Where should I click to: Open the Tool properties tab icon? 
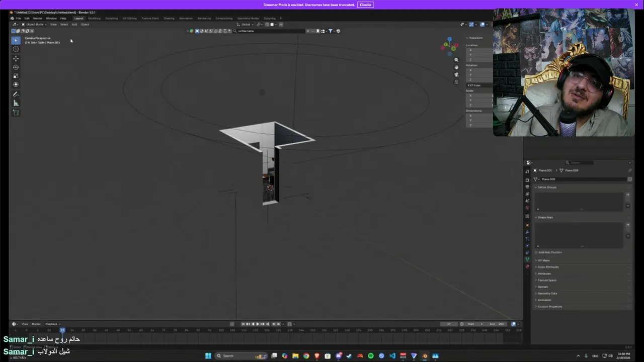coord(527,171)
